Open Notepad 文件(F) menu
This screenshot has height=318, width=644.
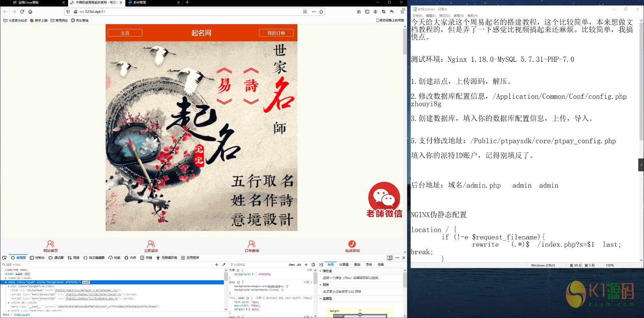(417, 16)
